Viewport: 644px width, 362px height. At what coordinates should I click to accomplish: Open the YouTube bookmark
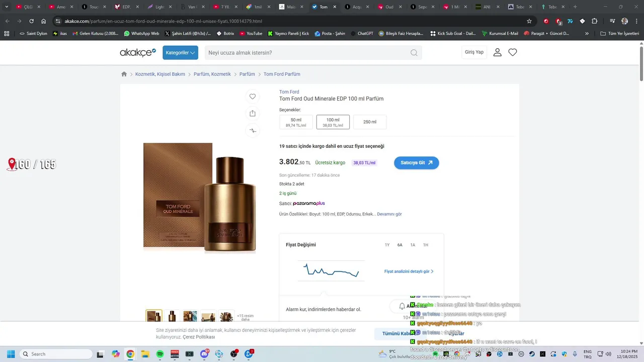pos(251,33)
